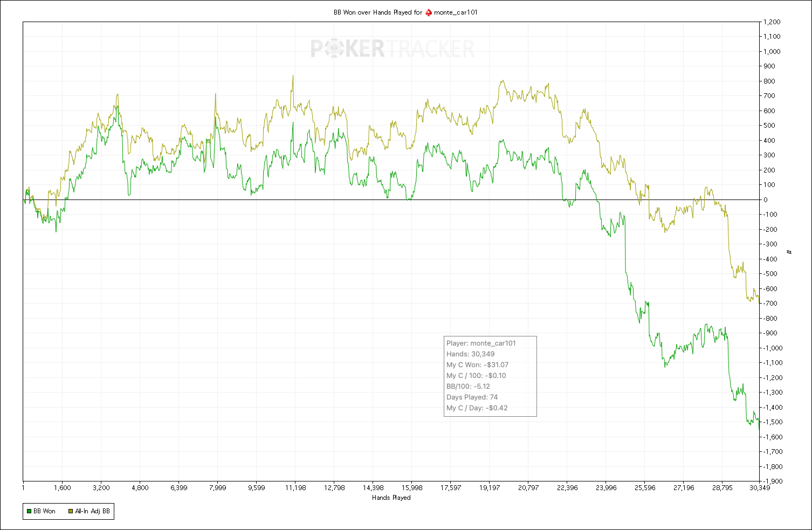Click the 1,200 label on y-axis
The image size is (812, 530).
pyautogui.click(x=772, y=22)
